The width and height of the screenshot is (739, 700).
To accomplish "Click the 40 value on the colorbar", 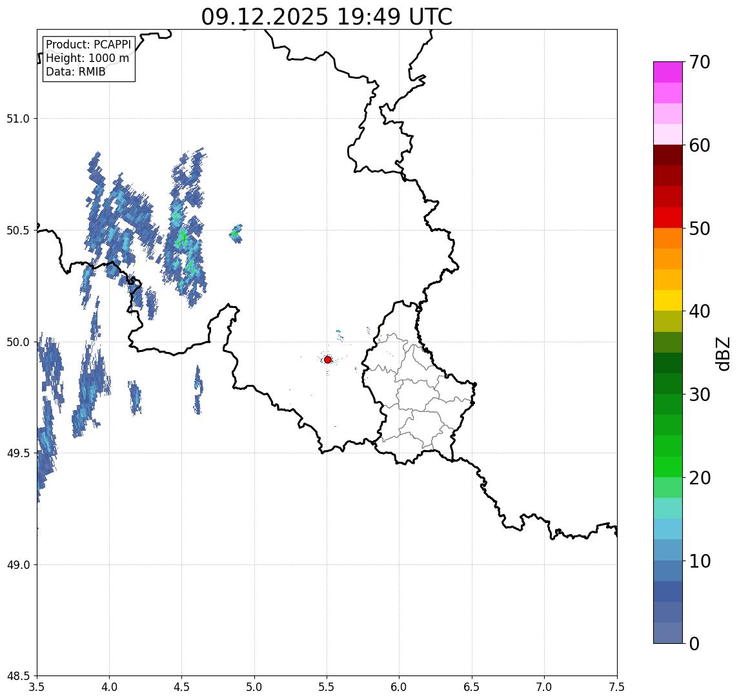I will coord(700,311).
